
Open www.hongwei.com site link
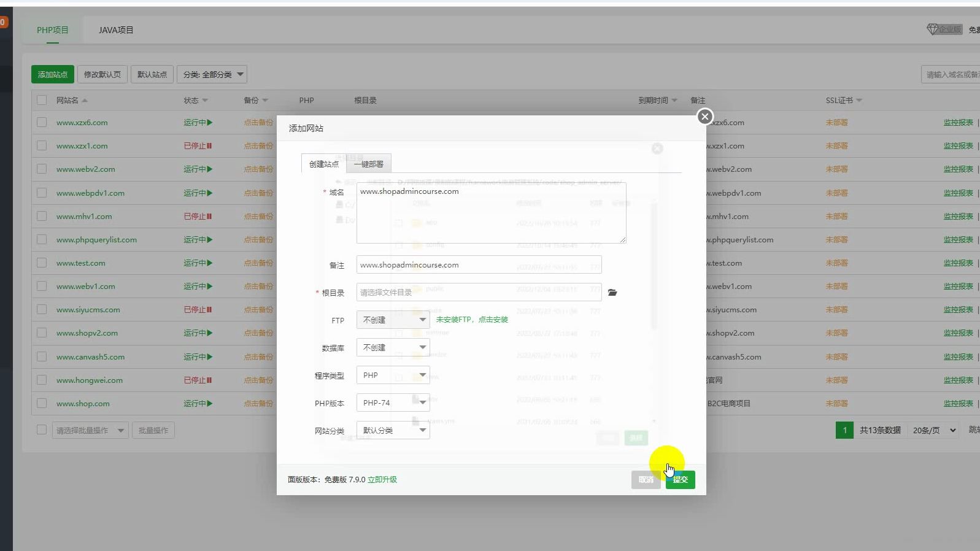click(90, 380)
